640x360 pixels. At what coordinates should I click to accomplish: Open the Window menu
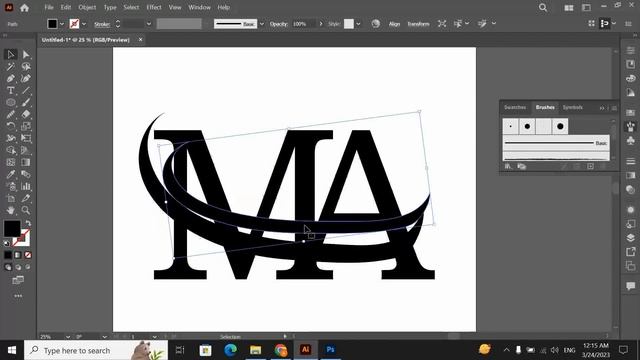pyautogui.click(x=199, y=7)
